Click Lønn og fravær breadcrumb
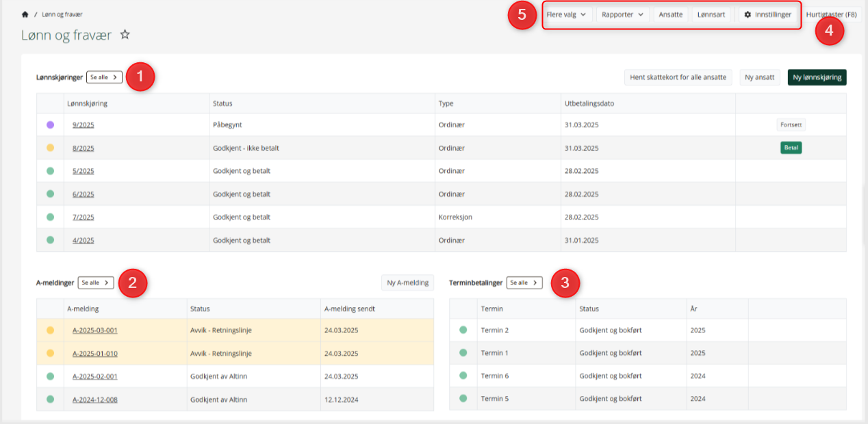This screenshot has height=424, width=868. (62, 14)
